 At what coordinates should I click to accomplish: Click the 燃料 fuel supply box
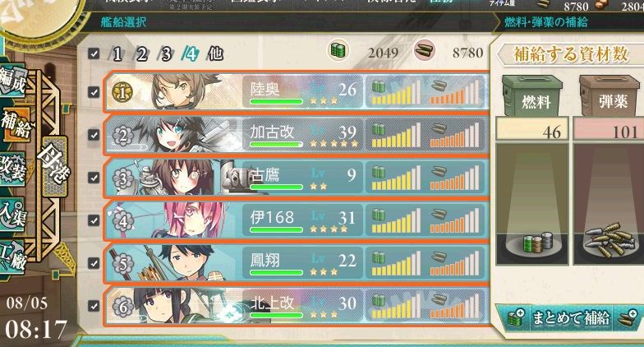point(532,95)
